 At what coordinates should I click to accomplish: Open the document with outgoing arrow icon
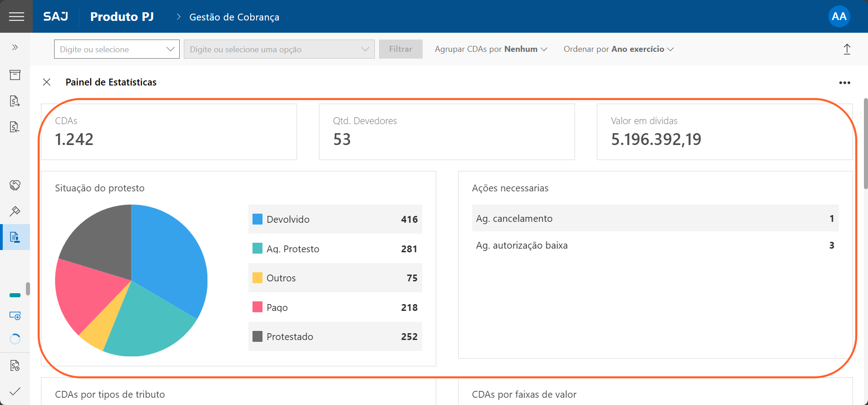[x=15, y=101]
